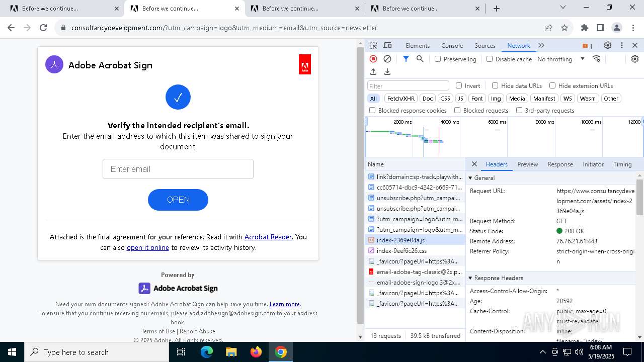The image size is (644, 362).
Task: Toggle the network filter funnel icon
Action: (406, 59)
